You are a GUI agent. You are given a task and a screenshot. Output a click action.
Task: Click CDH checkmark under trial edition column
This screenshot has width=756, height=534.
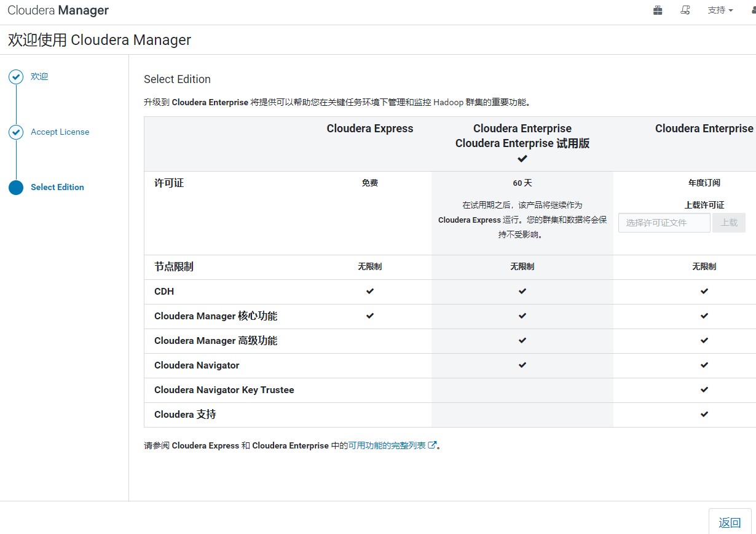(522, 291)
